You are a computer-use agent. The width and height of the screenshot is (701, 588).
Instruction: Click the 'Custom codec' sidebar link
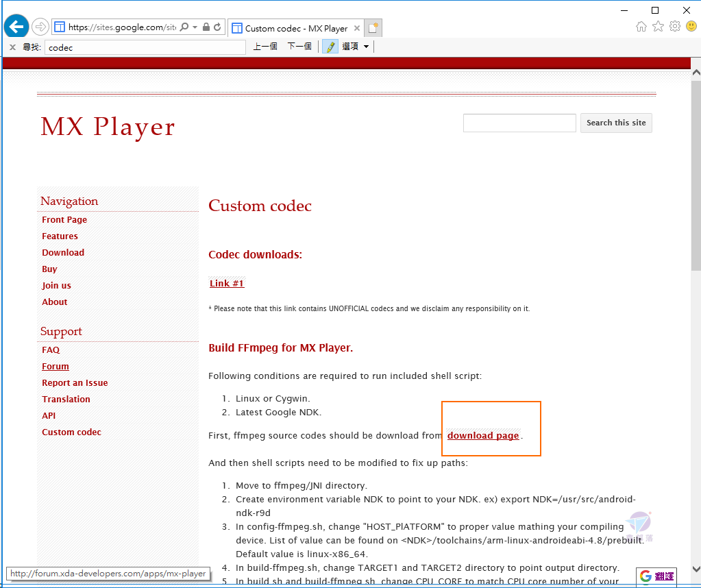click(71, 432)
